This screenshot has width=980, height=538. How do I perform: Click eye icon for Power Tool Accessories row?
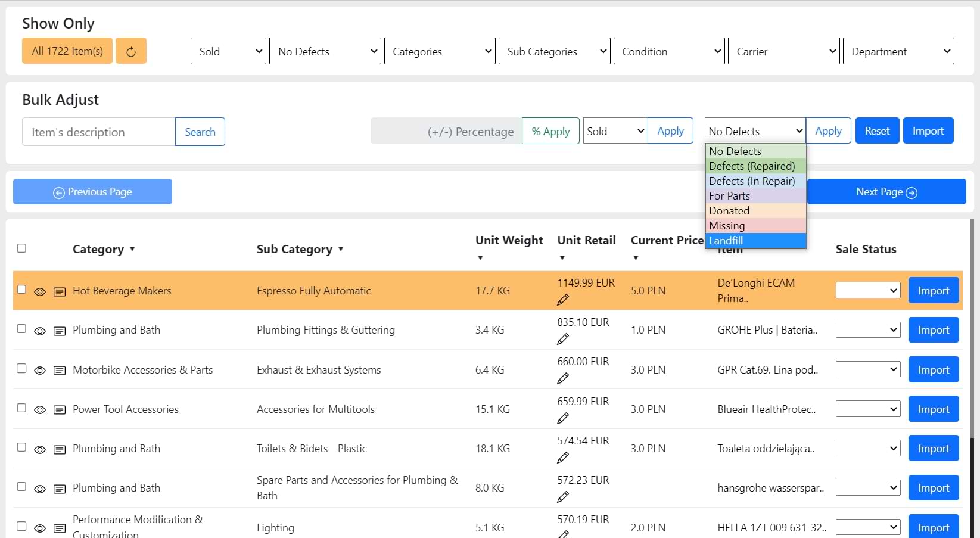pyautogui.click(x=40, y=410)
